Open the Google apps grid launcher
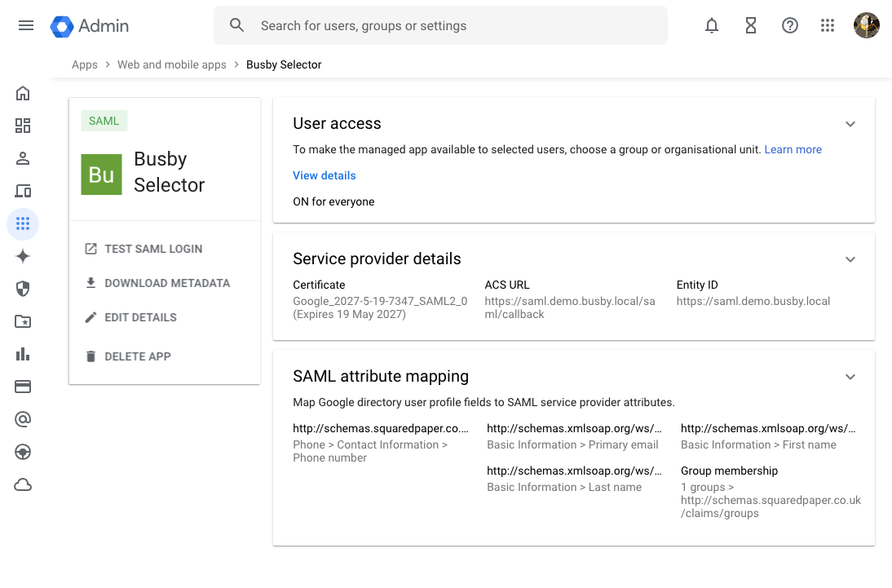Viewport: 892px width, 588px height. pos(828,25)
